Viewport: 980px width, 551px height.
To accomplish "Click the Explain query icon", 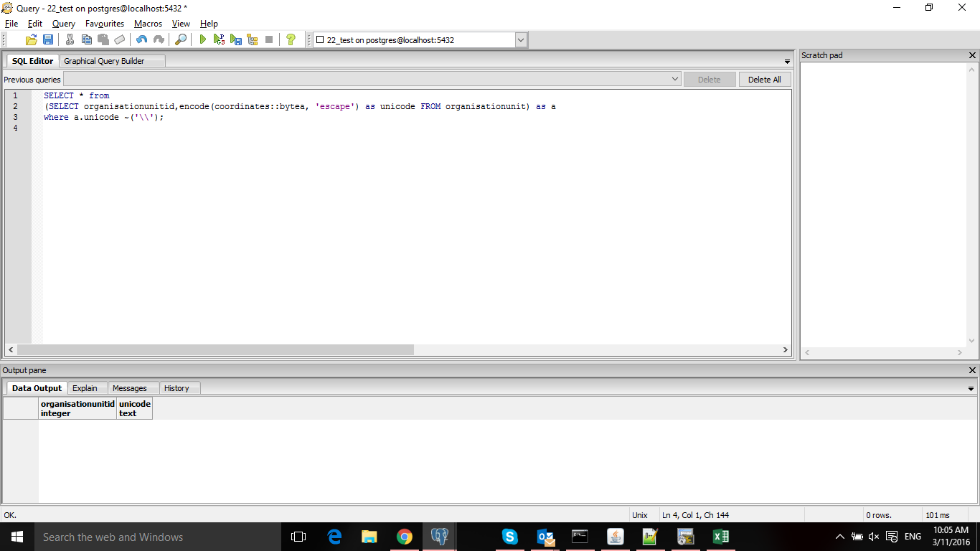I will click(x=253, y=40).
